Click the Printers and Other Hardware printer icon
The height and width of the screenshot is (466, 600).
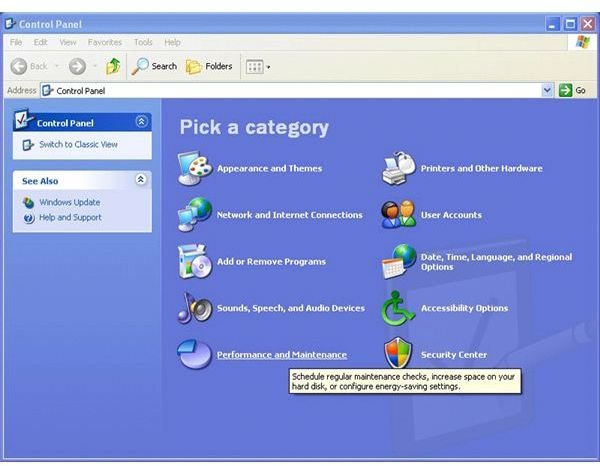click(x=399, y=168)
